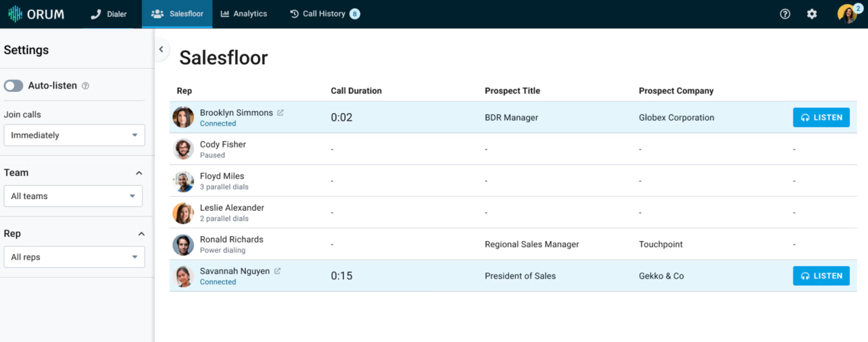
Task: Open the All reps dropdown
Action: pyautogui.click(x=74, y=257)
